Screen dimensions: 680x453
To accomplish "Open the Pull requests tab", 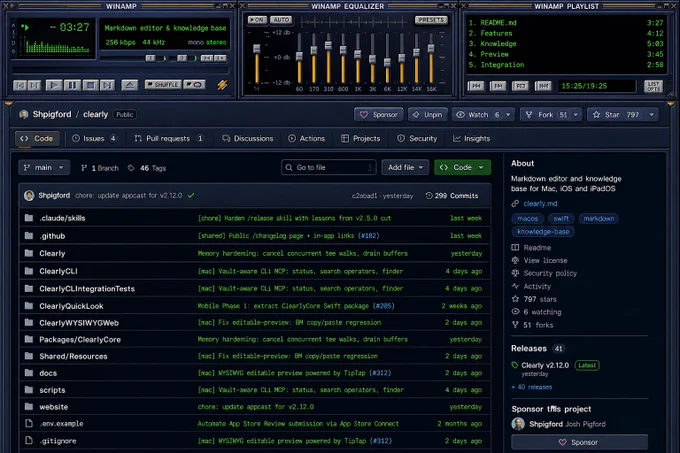I will coord(169,138).
